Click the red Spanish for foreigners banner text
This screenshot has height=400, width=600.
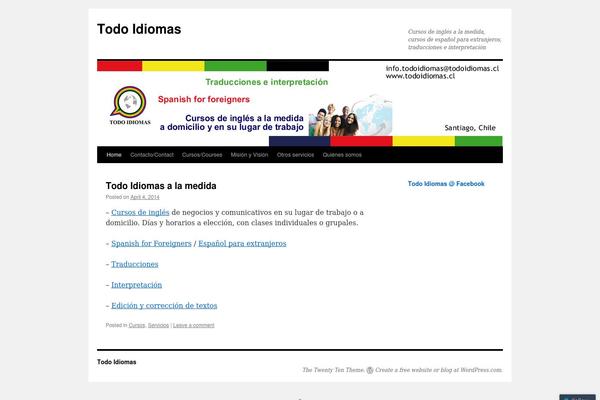pyautogui.click(x=204, y=100)
